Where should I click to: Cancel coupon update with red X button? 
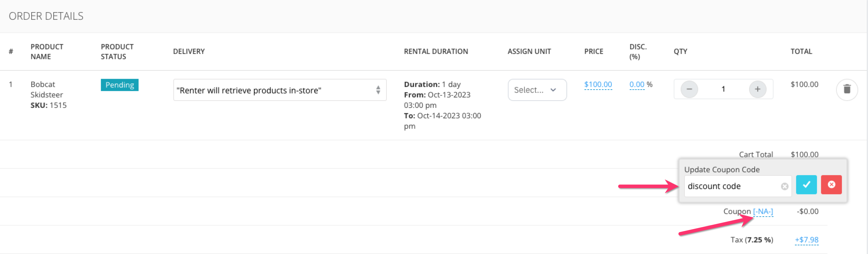coord(831,185)
